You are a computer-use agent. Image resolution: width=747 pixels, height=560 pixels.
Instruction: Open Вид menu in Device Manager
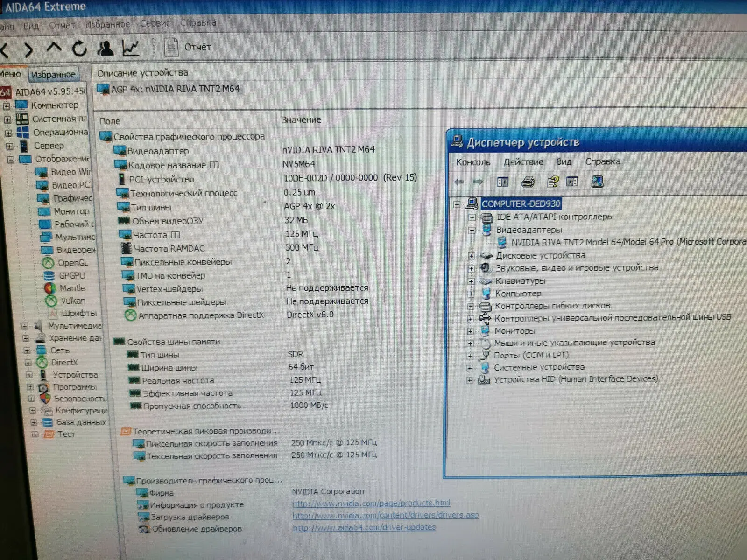coord(564,161)
